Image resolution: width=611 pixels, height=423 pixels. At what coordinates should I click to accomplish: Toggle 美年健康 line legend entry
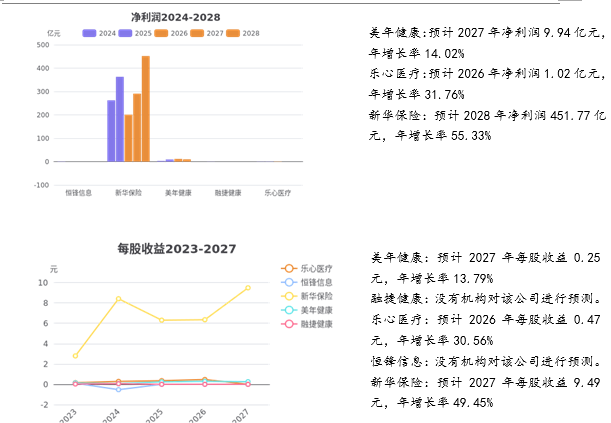pos(307,310)
